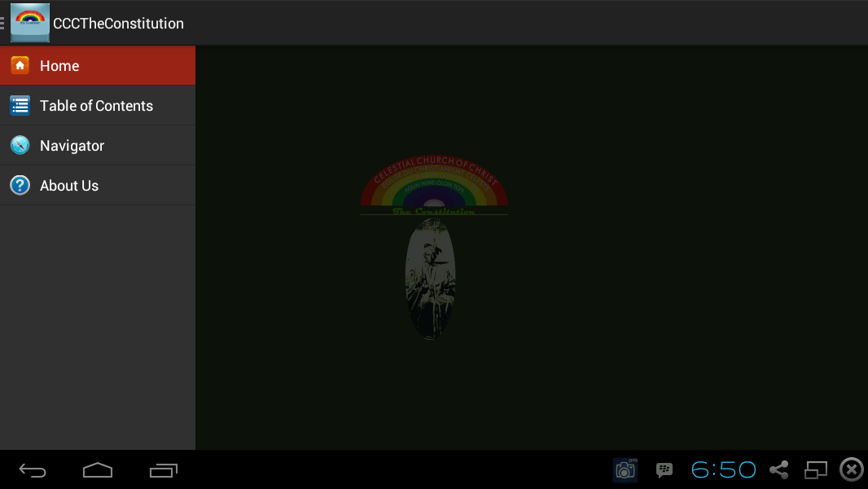Open Table of Contents menu item
The height and width of the screenshot is (489, 868).
click(98, 105)
